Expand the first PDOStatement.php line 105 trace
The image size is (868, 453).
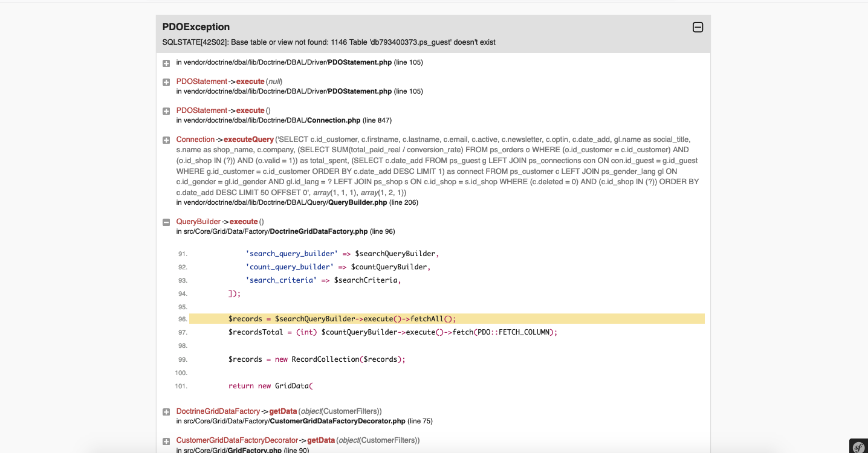pos(166,63)
